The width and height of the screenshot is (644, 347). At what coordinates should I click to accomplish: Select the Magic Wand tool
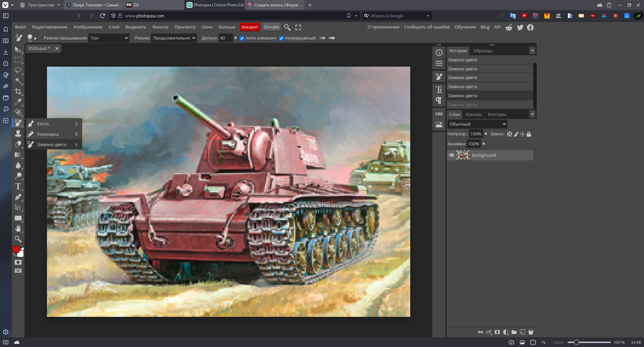[x=18, y=81]
